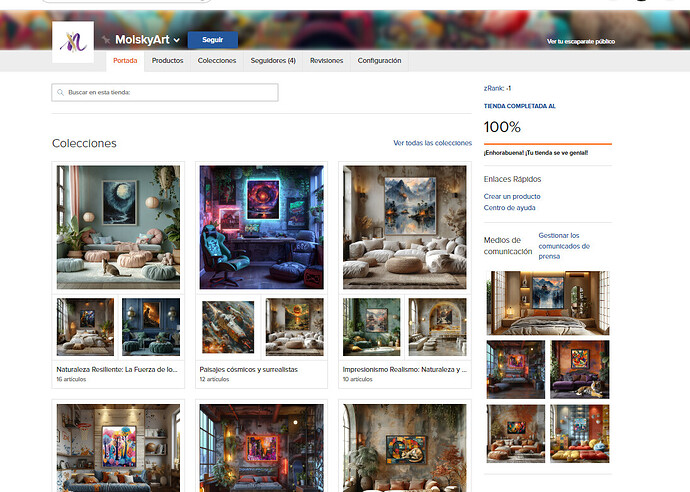The image size is (690, 492).
Task: Open the colorful trees painting collection image
Action: (x=118, y=448)
